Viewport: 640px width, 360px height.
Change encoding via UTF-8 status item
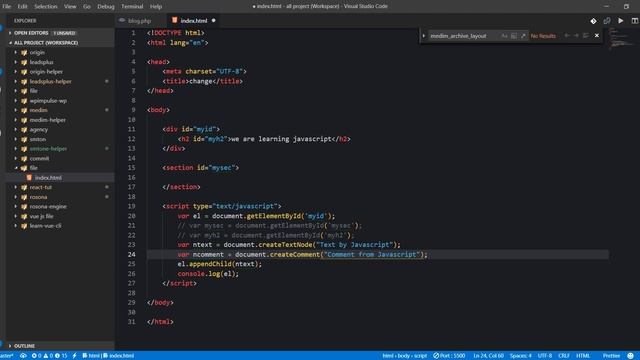[x=544, y=356]
